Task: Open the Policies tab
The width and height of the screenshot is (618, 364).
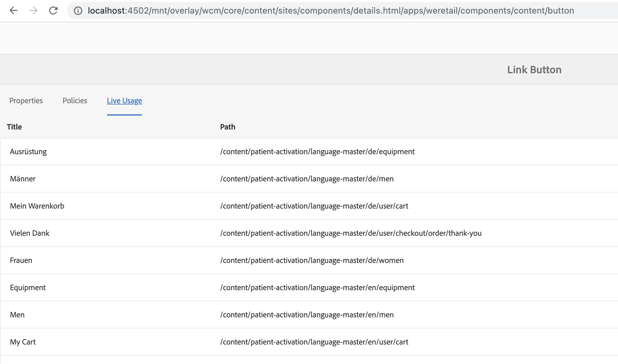Action: tap(75, 101)
